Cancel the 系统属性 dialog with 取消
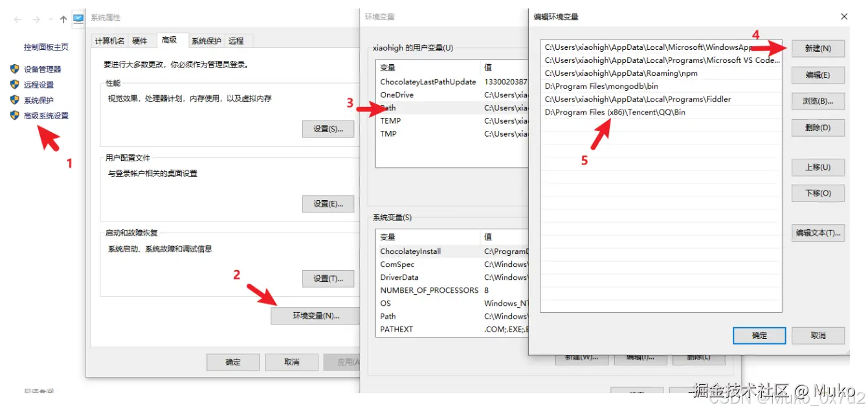 pyautogui.click(x=292, y=362)
